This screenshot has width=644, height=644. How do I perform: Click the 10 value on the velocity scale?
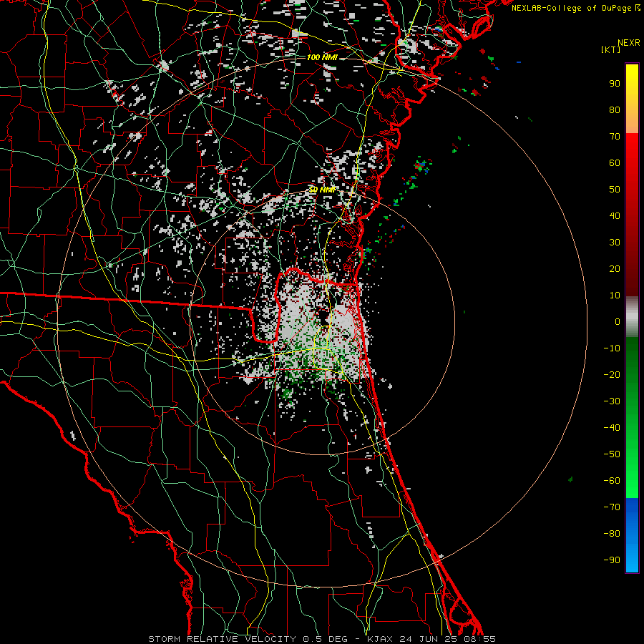[x=615, y=296]
